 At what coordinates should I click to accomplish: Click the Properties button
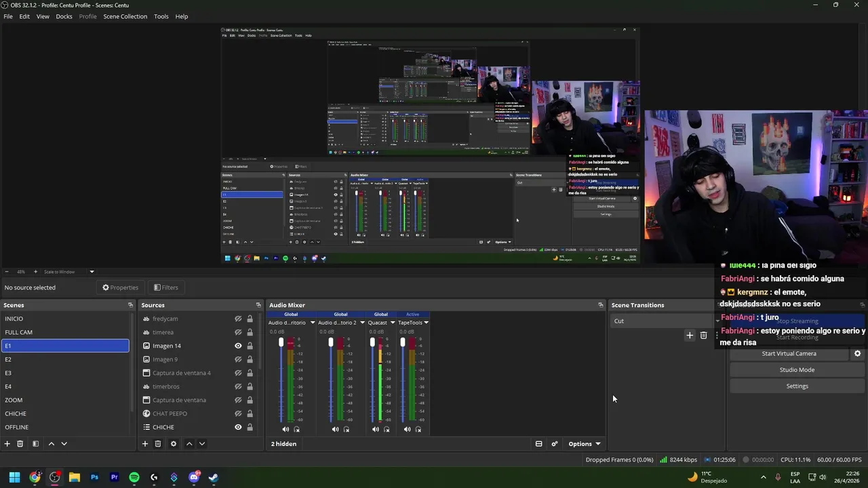(x=120, y=287)
